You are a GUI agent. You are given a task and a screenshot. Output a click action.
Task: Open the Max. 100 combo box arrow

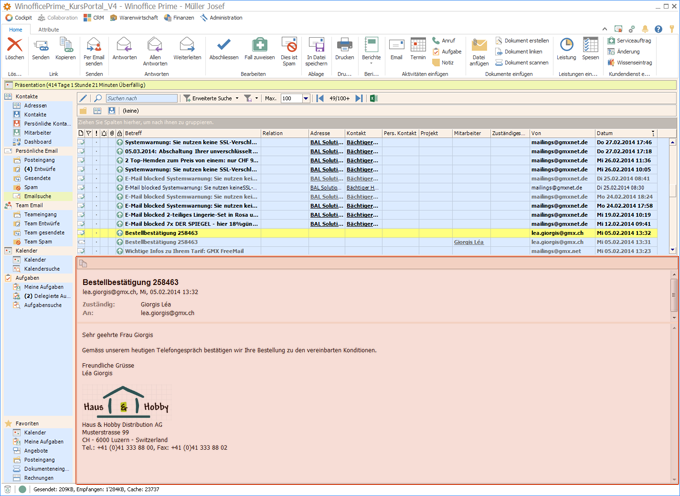tap(306, 98)
